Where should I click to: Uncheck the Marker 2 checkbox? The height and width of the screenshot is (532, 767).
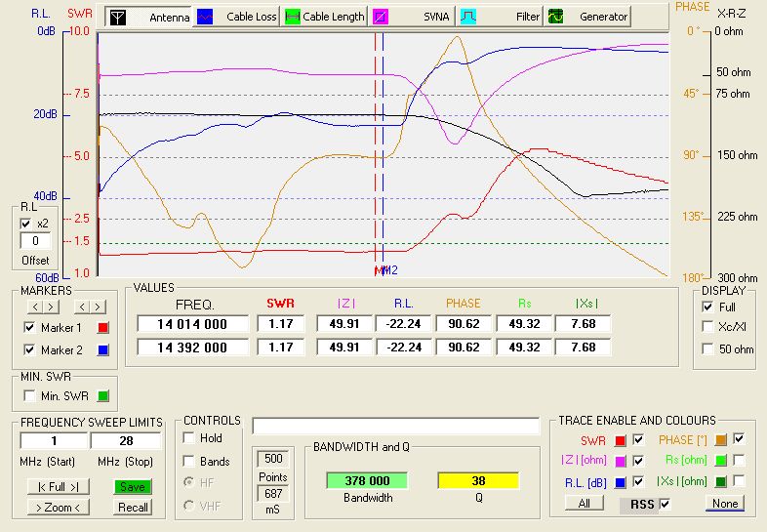pyautogui.click(x=28, y=349)
